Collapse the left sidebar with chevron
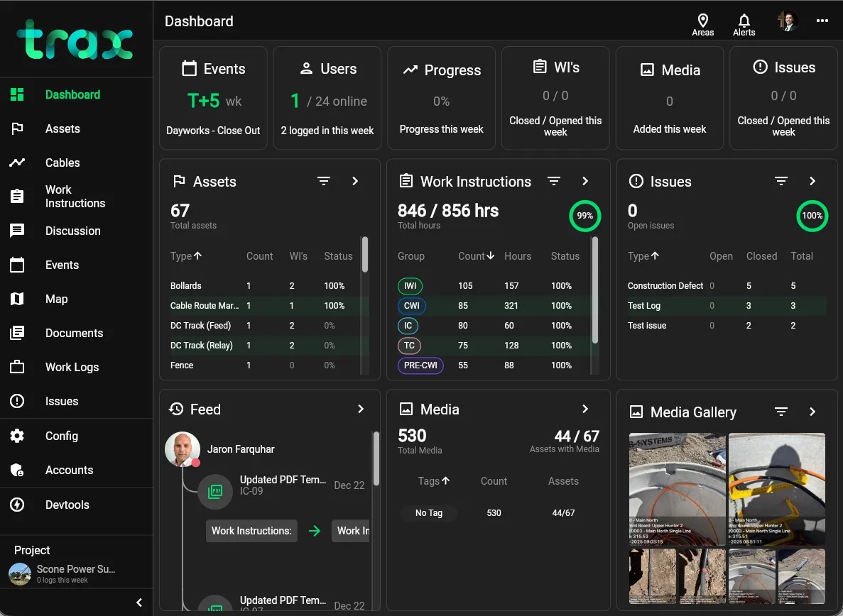The height and width of the screenshot is (616, 843). tap(139, 603)
